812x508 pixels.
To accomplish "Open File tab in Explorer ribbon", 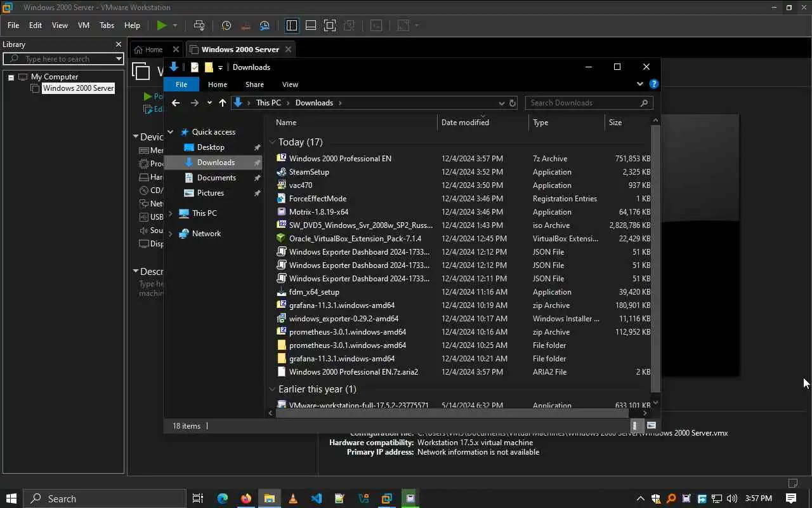I will coord(181,84).
